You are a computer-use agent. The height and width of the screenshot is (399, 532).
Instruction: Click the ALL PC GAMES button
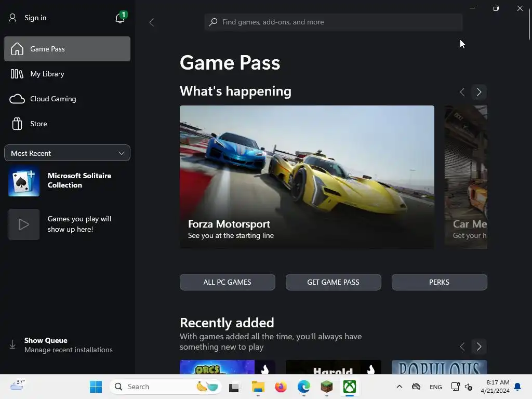click(228, 282)
